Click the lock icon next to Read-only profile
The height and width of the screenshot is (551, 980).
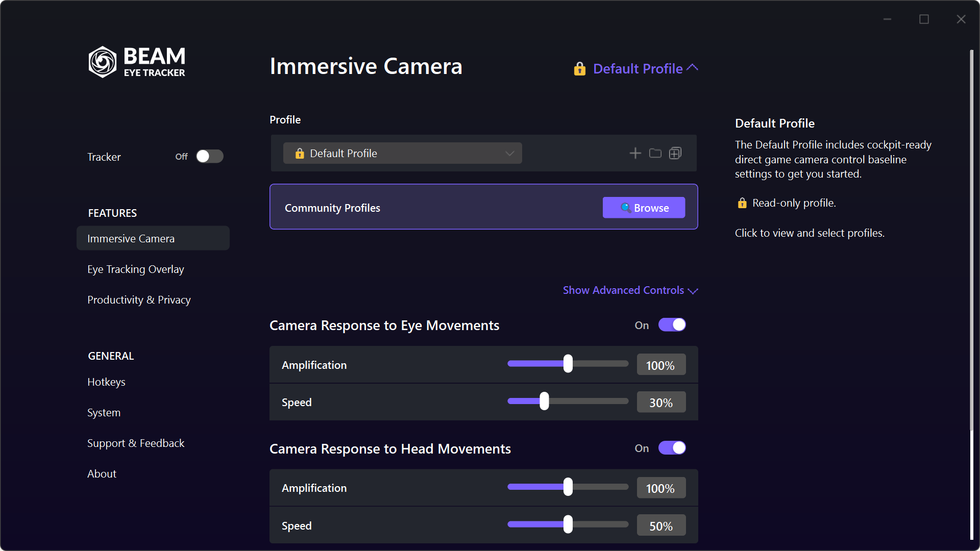click(x=742, y=203)
